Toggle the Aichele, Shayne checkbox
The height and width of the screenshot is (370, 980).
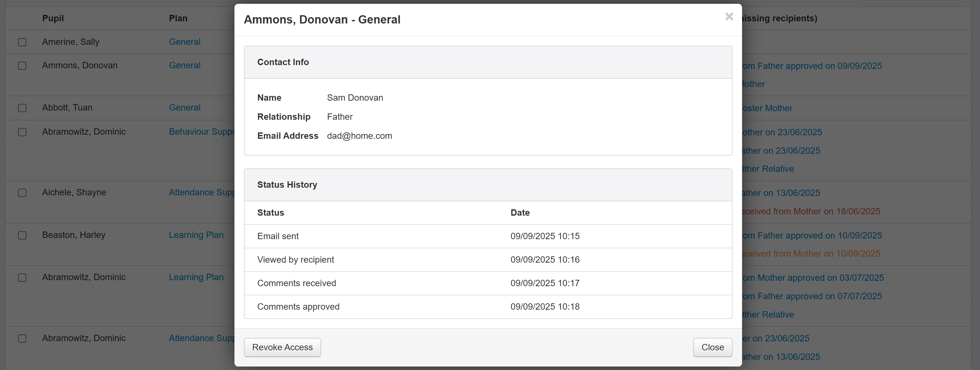point(23,193)
